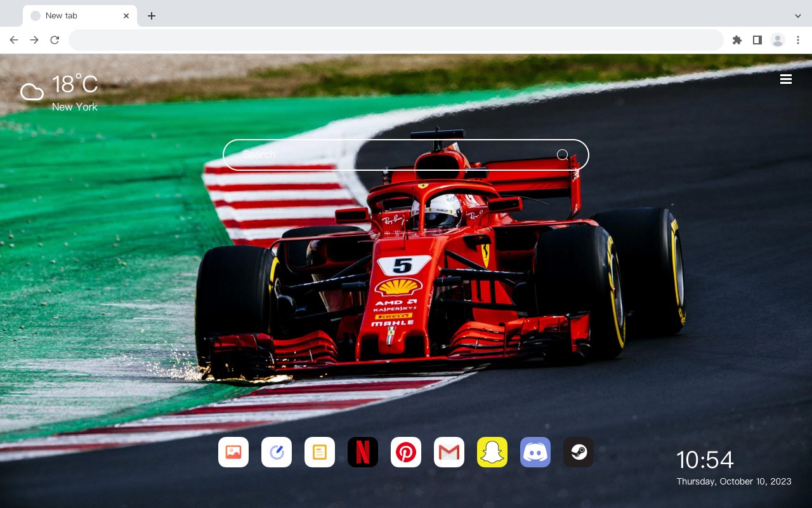Open the blue checkmark tasks shortcut

(277, 452)
